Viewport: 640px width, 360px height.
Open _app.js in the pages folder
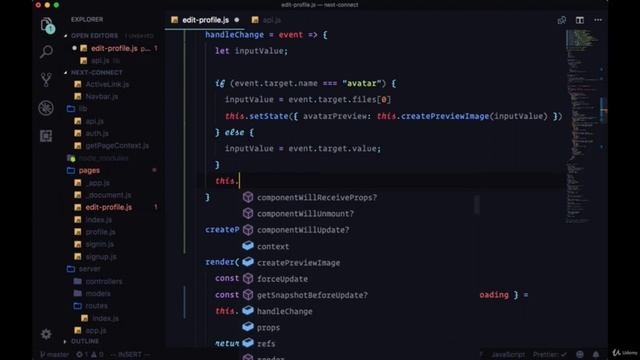(x=98, y=183)
